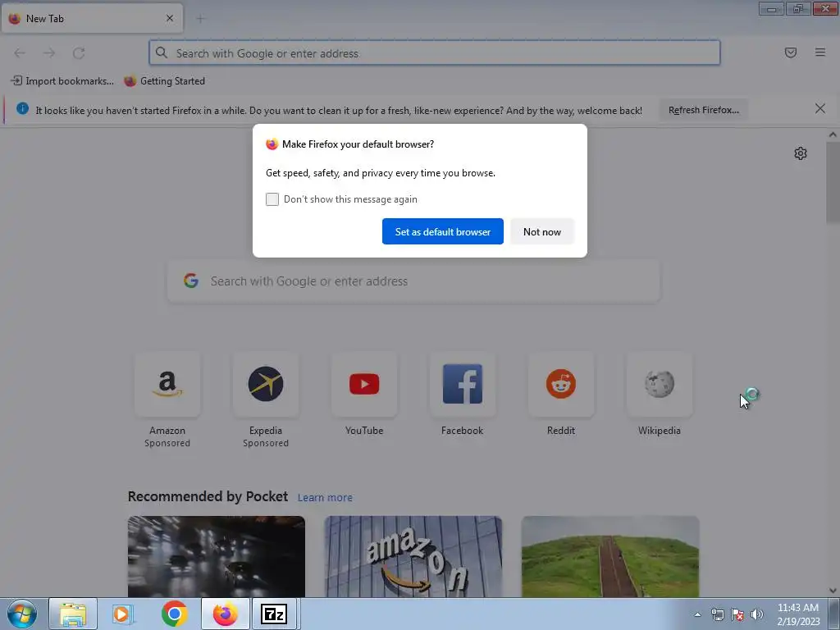Click the vertical scrollbar thumb
Viewport: 840px width, 630px height.
833,182
